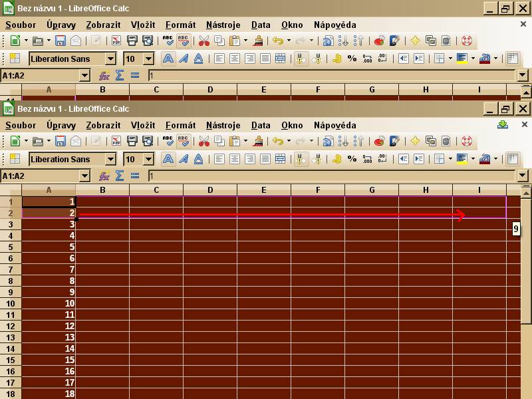Click the green update download icon in menu bar
Screen dimensions: 532x399
click(503, 124)
